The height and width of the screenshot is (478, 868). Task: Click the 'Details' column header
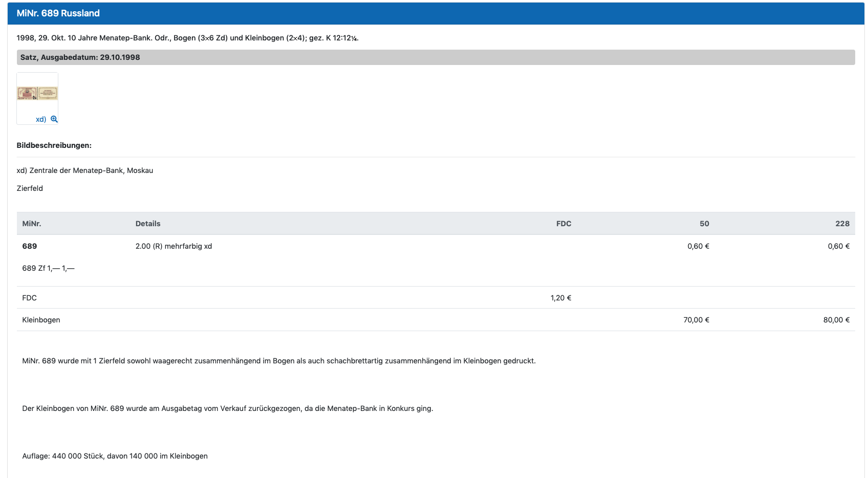point(148,224)
